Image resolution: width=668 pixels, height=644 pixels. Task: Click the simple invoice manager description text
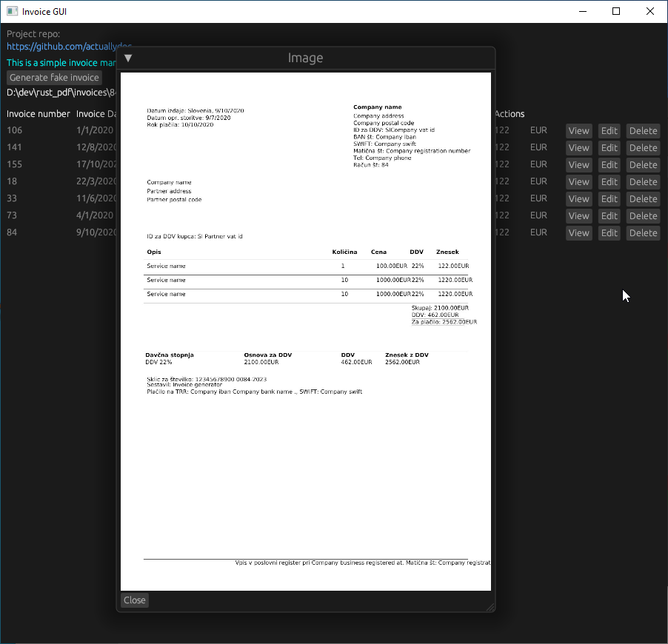(x=61, y=63)
